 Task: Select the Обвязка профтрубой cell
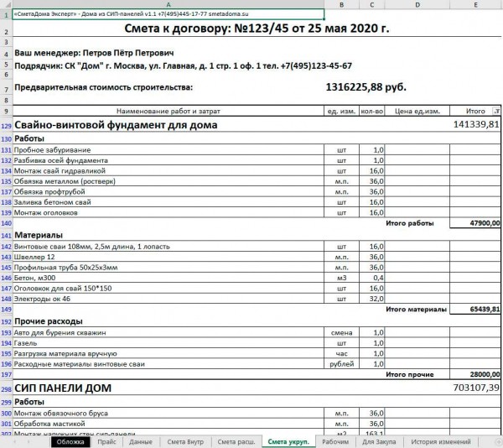[x=169, y=191]
